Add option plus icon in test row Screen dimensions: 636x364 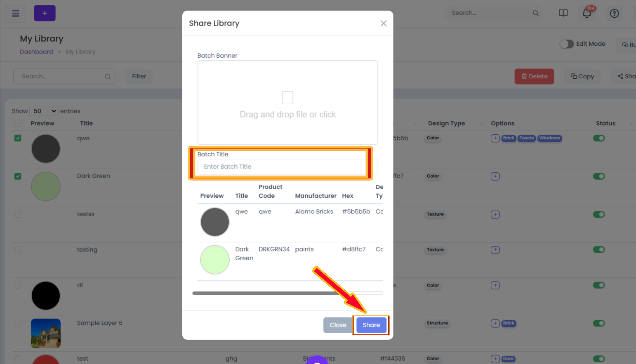495,359
